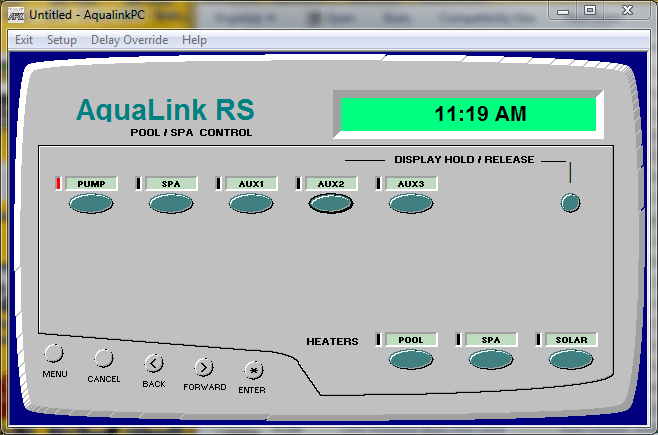Enable the SPA heater oval button
The height and width of the screenshot is (435, 658).
491,360
